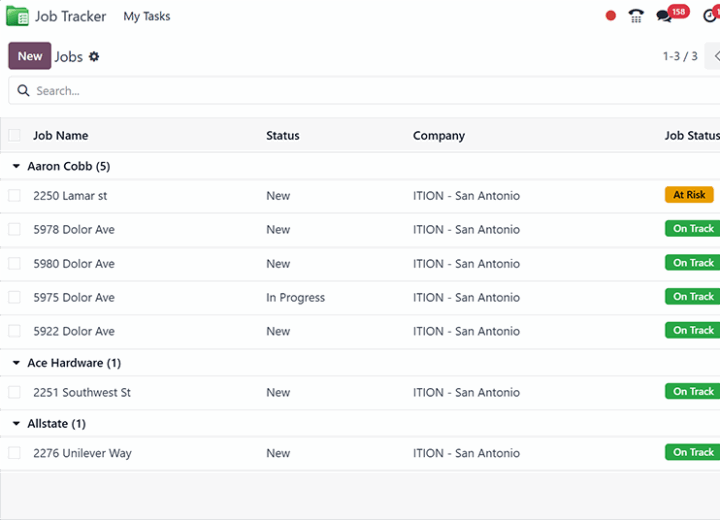
Task: Click the search magnifier icon
Action: (x=23, y=90)
